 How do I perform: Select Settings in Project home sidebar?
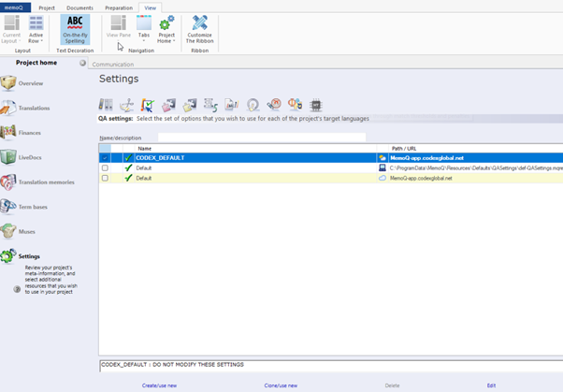click(21, 256)
